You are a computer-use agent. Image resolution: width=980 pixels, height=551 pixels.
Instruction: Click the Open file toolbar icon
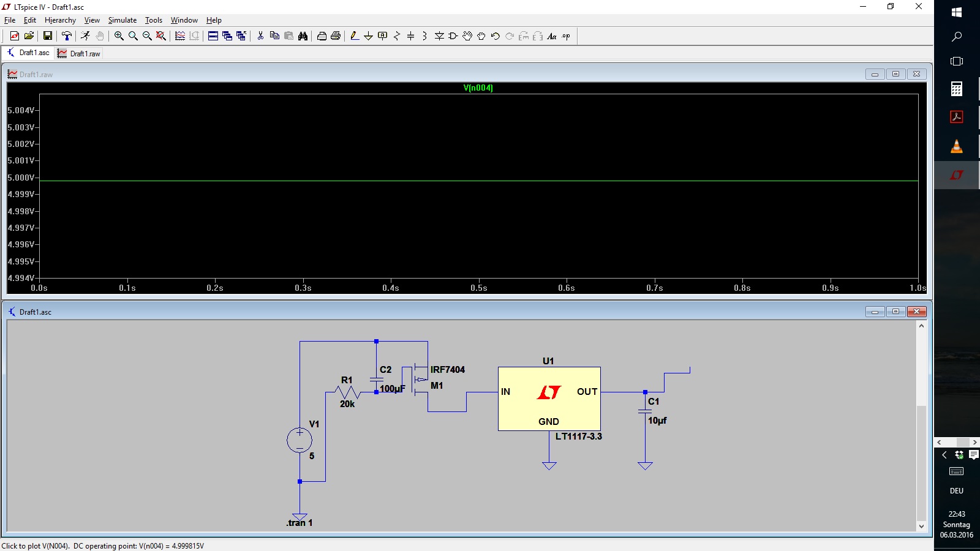(29, 36)
